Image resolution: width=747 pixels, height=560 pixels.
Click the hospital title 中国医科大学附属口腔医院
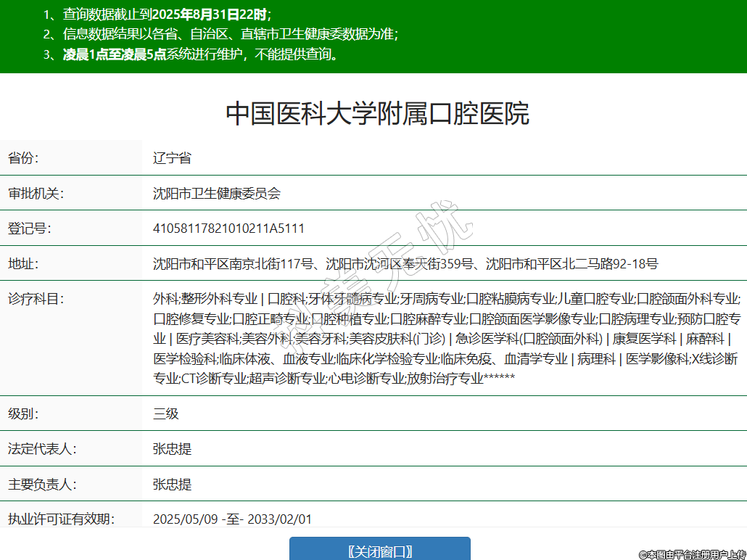[377, 113]
